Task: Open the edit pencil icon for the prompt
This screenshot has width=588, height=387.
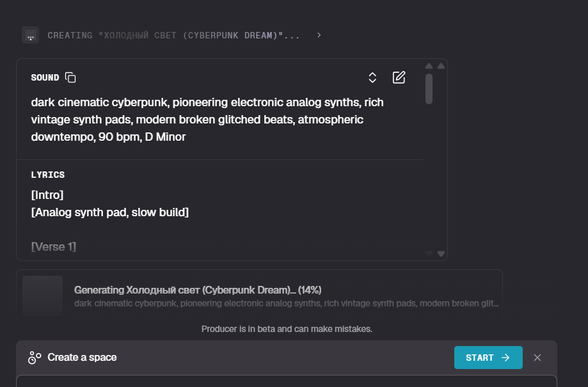Action: (399, 77)
